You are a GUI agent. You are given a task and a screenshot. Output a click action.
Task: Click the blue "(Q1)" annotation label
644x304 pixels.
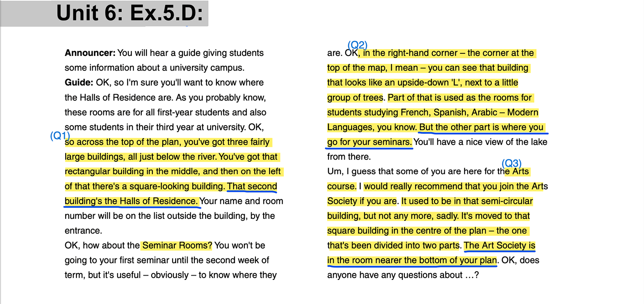(60, 136)
